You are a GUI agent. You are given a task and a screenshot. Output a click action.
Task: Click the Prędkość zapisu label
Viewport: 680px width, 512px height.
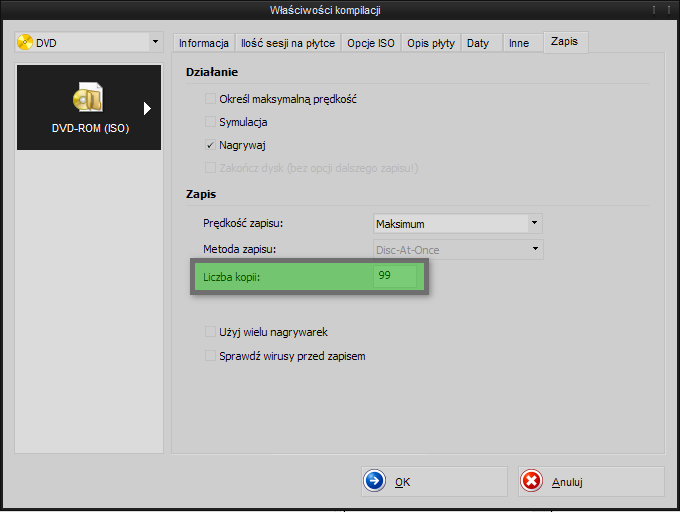[243, 224]
